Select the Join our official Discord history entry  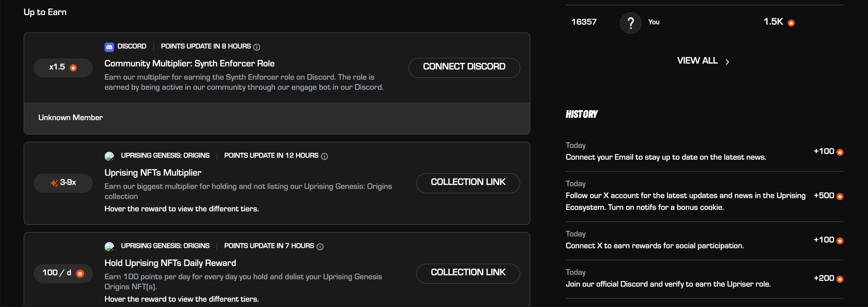tap(668, 284)
